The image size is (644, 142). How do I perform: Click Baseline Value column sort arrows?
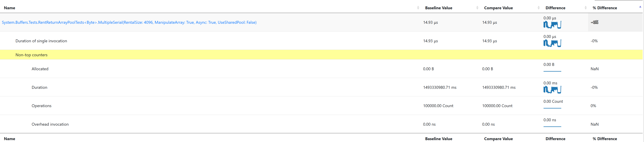[477, 8]
